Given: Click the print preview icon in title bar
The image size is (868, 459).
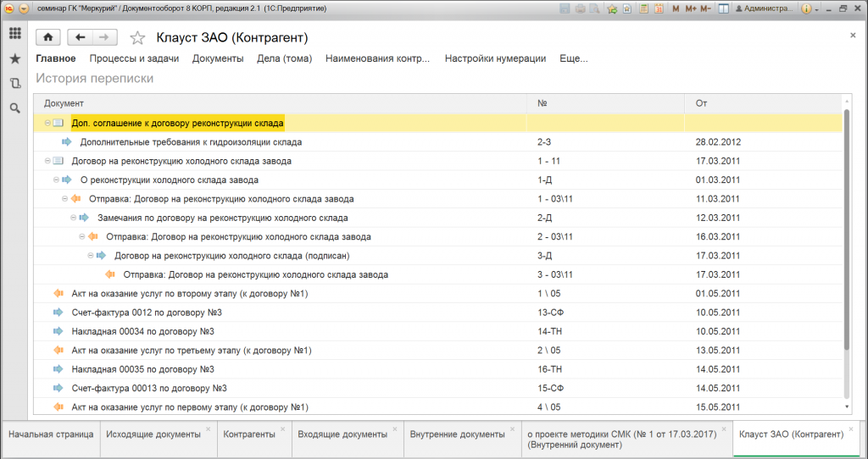Looking at the screenshot, I should coord(594,8).
